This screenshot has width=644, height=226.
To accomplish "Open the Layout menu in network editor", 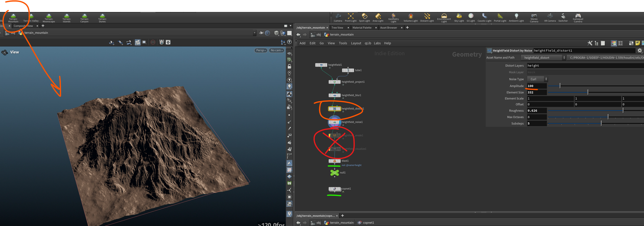I will (x=356, y=43).
